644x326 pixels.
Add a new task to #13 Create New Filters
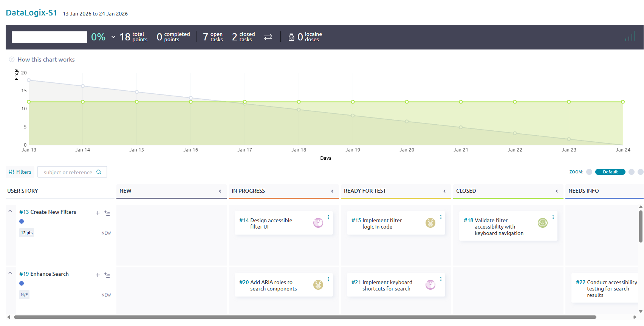[98, 213]
